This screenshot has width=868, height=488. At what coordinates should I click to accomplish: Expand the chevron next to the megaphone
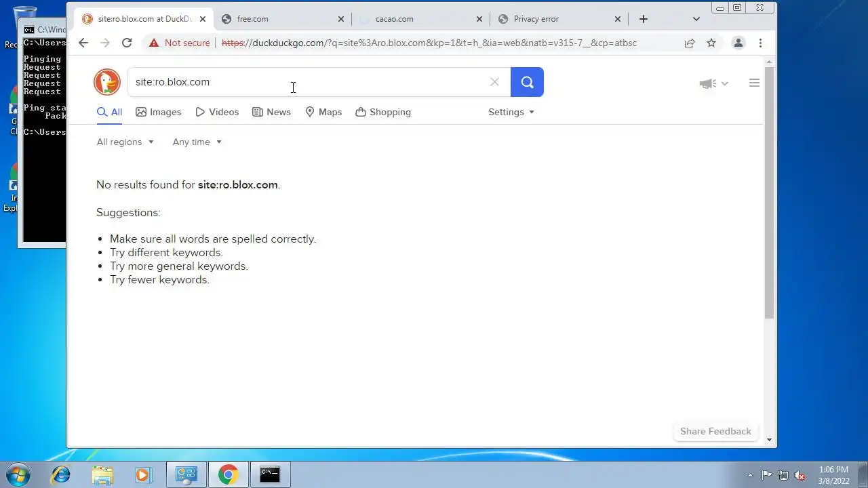pos(724,83)
